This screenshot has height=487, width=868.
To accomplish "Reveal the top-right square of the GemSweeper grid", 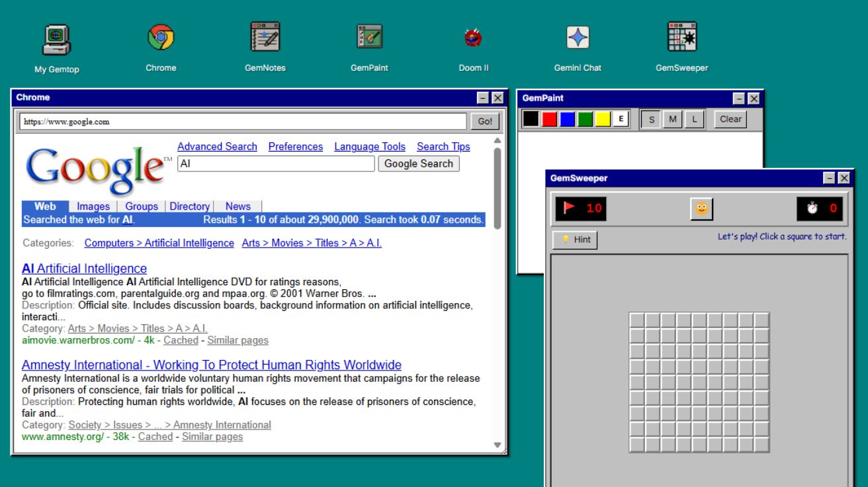I will click(x=761, y=320).
